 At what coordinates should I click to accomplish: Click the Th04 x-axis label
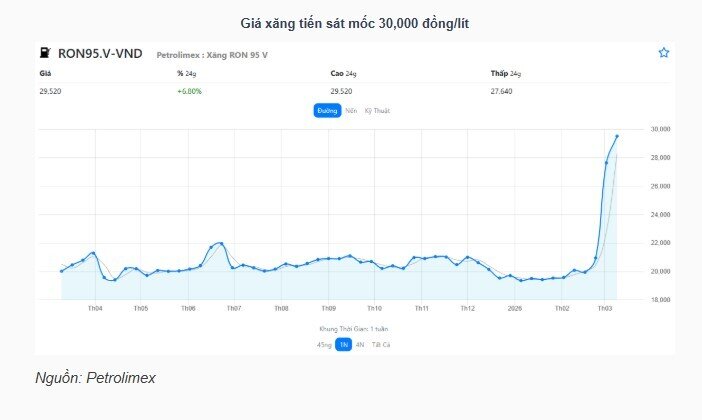click(95, 308)
